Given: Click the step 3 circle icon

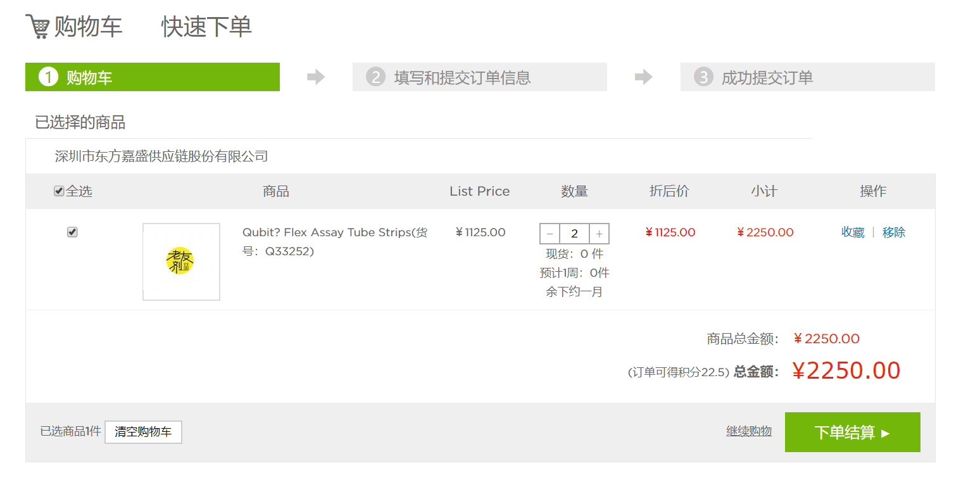Looking at the screenshot, I should coord(703,77).
